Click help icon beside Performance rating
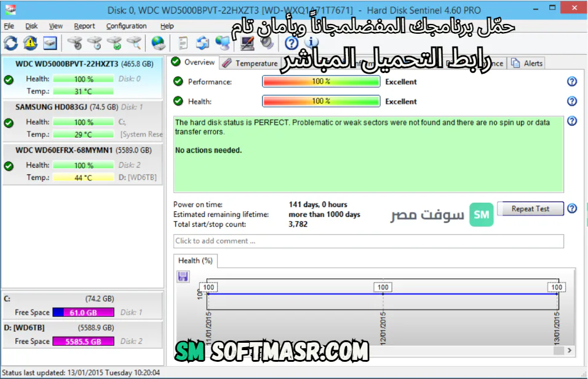 click(x=572, y=81)
